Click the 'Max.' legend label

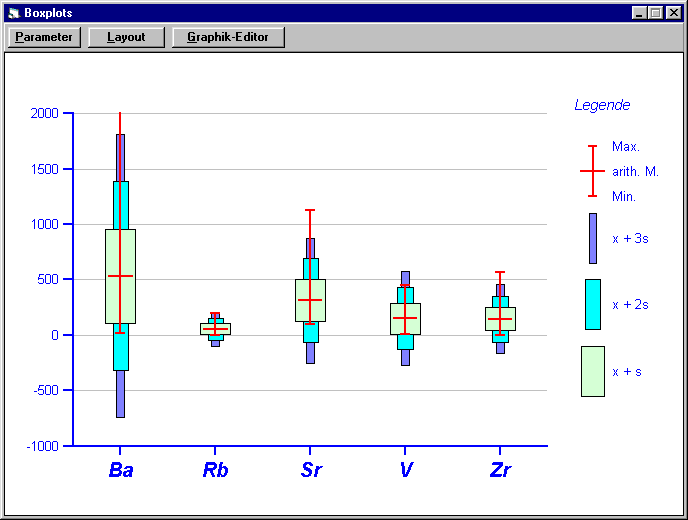pos(626,147)
